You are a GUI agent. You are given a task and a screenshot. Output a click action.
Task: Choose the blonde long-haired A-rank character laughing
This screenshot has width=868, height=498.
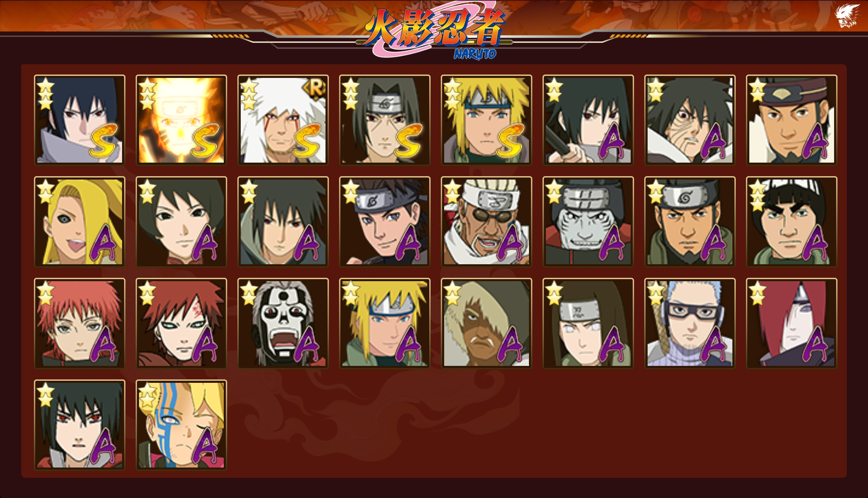79,222
